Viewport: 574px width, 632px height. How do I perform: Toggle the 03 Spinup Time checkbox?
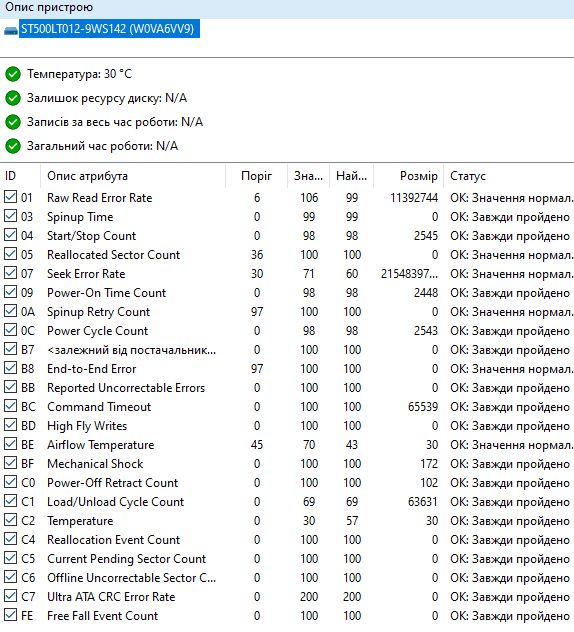(x=10, y=216)
